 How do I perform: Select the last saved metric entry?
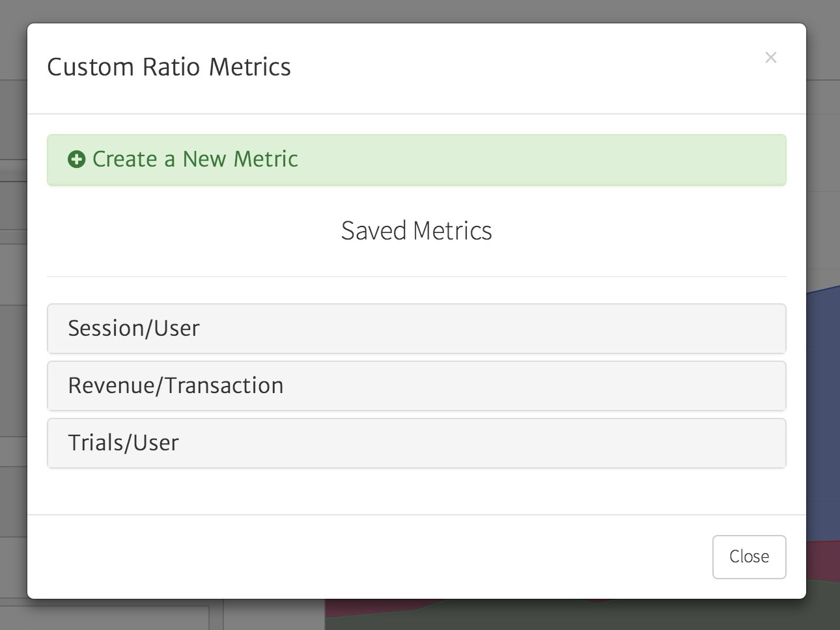(417, 443)
